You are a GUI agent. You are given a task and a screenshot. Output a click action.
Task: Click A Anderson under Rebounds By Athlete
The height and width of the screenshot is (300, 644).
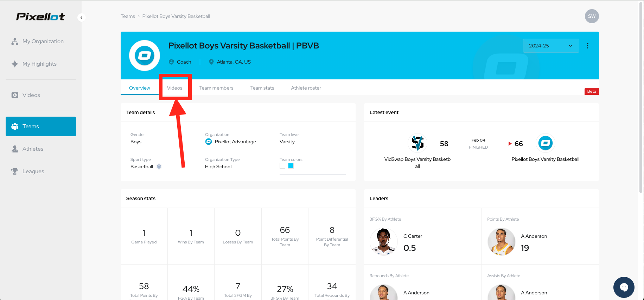[x=416, y=293]
